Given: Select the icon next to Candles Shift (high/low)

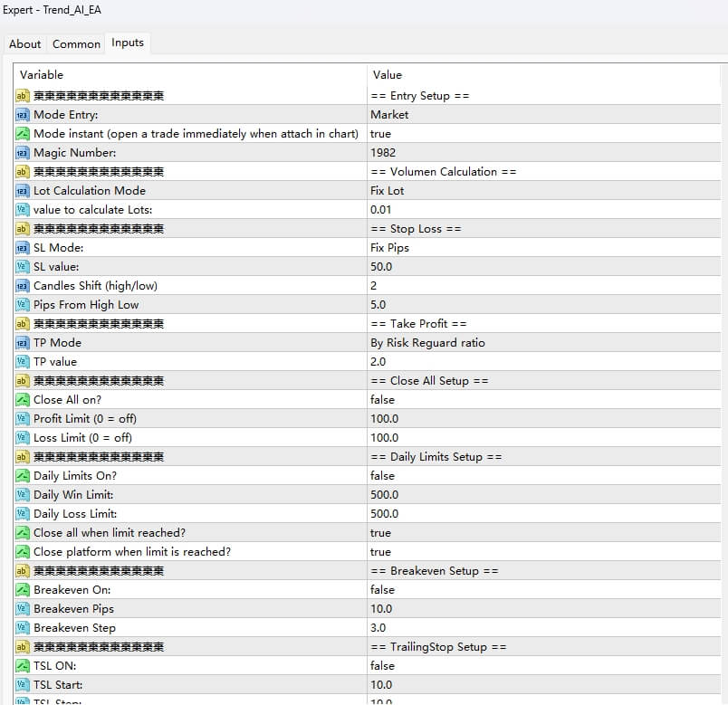Looking at the screenshot, I should pos(23,286).
